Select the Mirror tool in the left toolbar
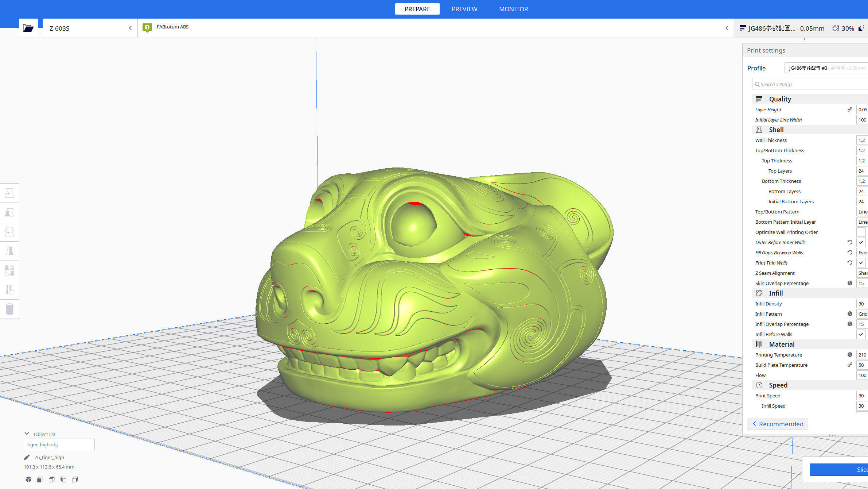The height and width of the screenshot is (489, 868). click(9, 251)
